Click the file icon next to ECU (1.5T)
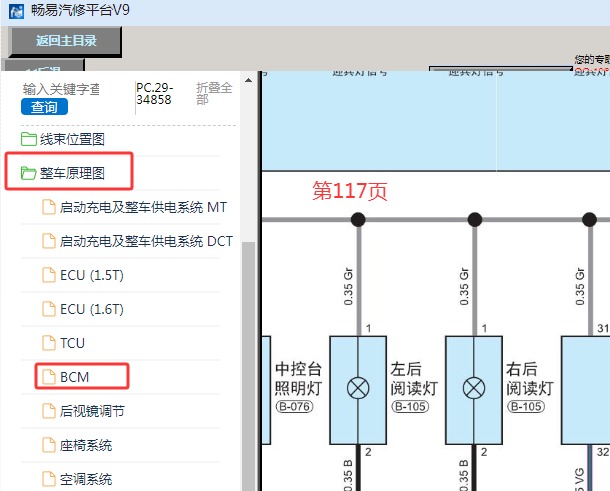 tap(49, 275)
